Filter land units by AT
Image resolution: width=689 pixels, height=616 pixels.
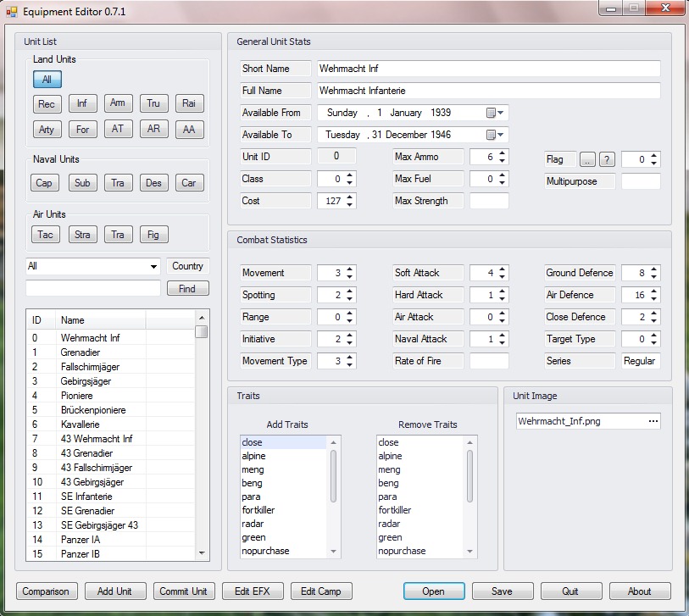tap(118, 129)
